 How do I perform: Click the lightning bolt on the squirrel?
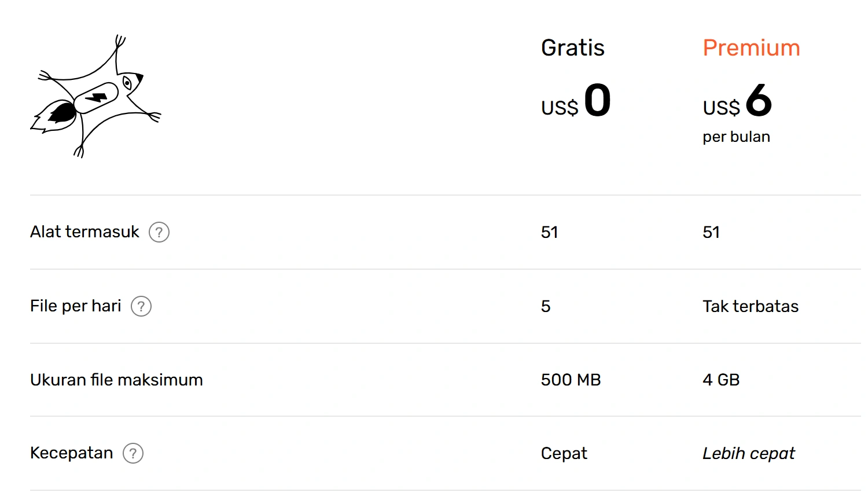[x=97, y=97]
